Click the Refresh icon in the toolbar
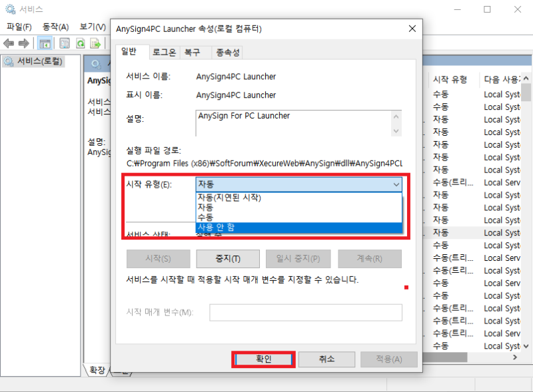The image size is (533, 392). coord(81,43)
